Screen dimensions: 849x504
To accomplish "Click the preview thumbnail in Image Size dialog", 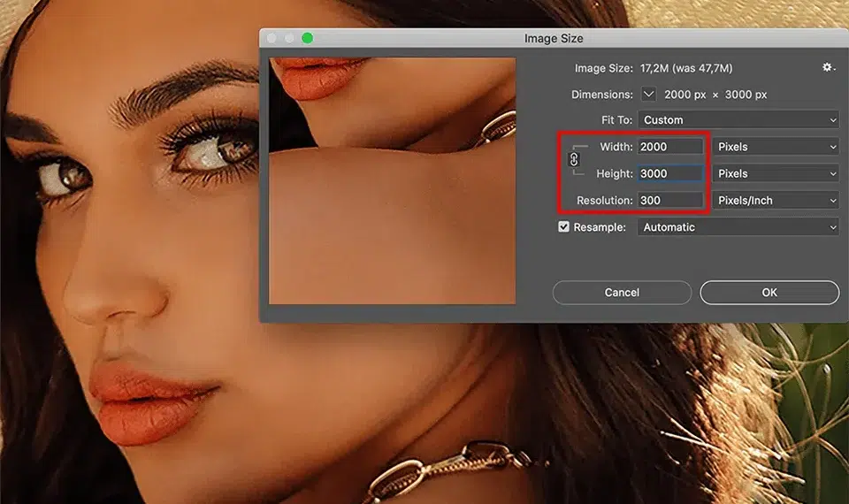I will (392, 180).
